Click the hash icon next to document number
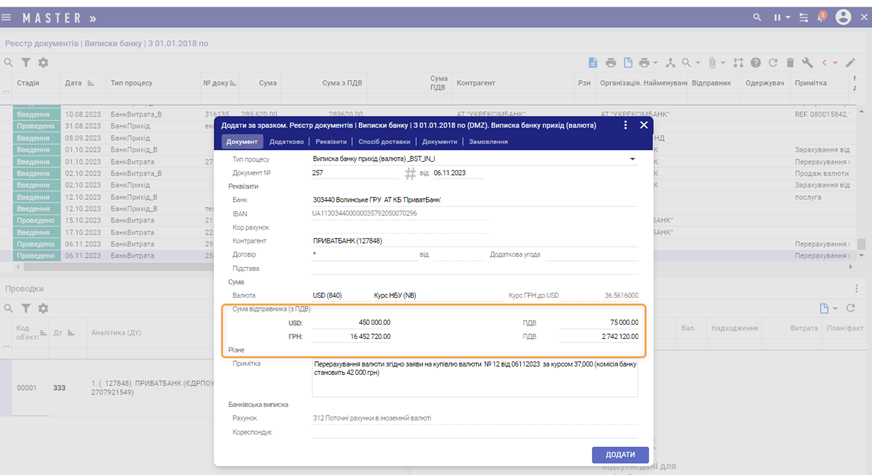The height and width of the screenshot is (475, 872). [409, 173]
